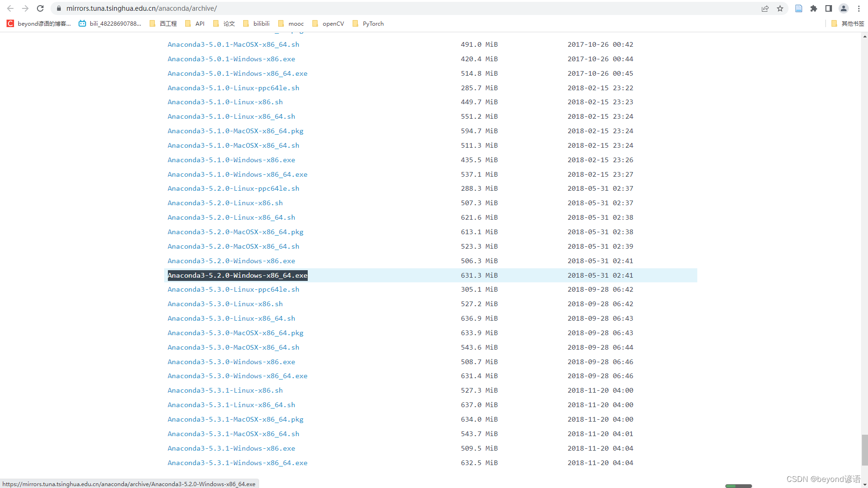Image resolution: width=868 pixels, height=488 pixels.
Task: Click the share page icon
Action: point(765,8)
